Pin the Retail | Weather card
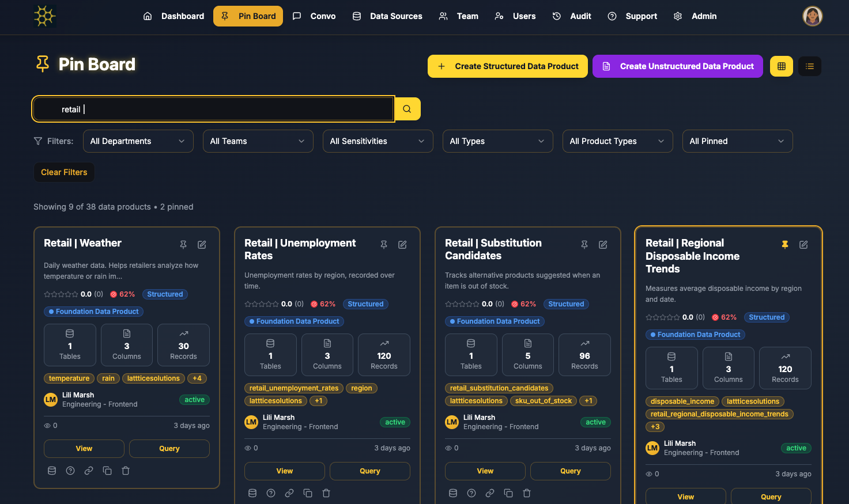The image size is (849, 504). 183,245
